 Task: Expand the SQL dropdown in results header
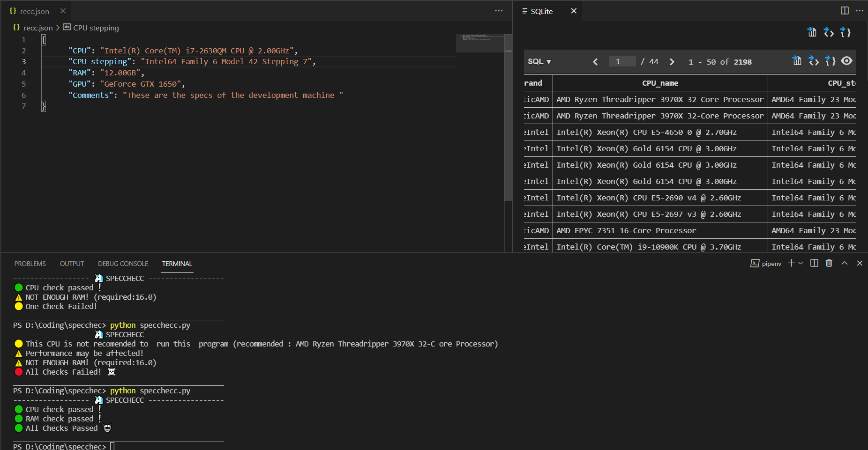pos(539,62)
